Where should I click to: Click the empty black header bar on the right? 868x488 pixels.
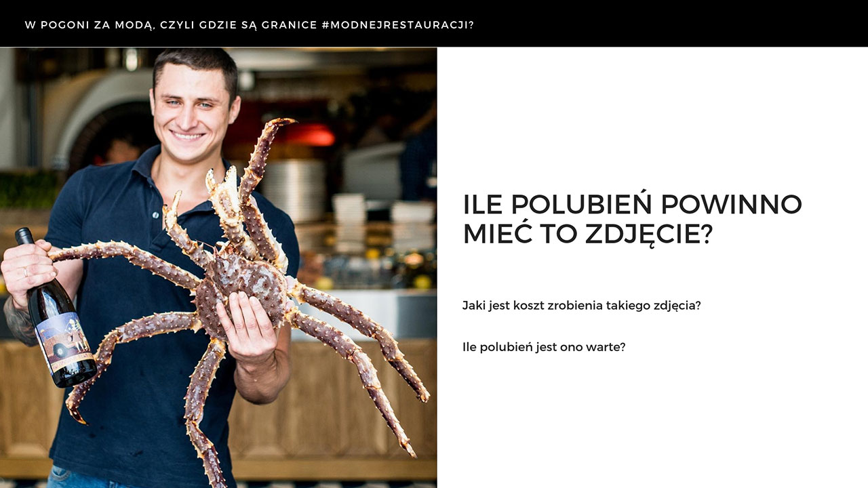[x=671, y=24]
